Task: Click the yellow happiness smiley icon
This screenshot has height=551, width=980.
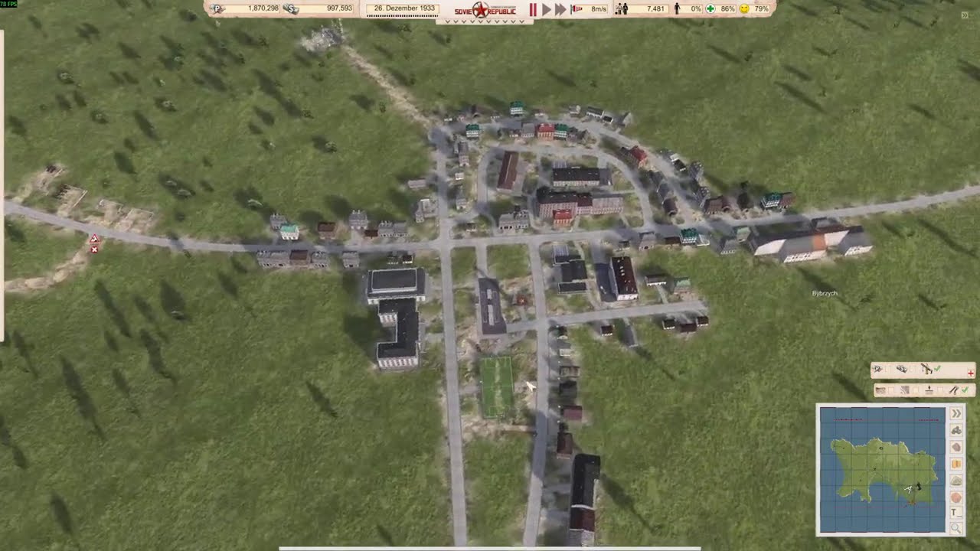Action: (744, 9)
